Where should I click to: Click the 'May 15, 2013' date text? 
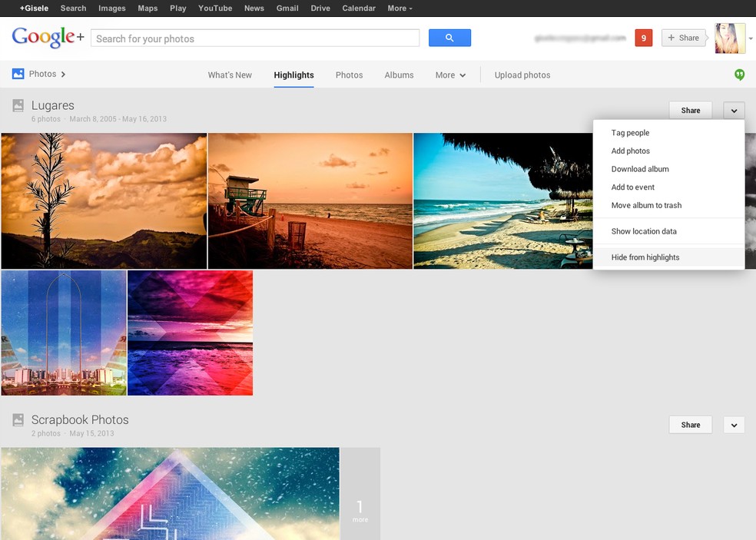pyautogui.click(x=91, y=433)
